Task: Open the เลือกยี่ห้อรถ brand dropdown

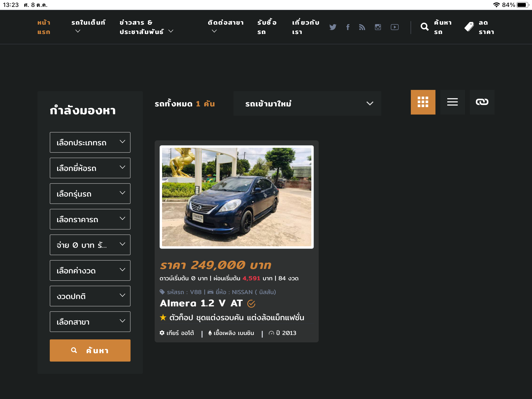Action: click(90, 168)
